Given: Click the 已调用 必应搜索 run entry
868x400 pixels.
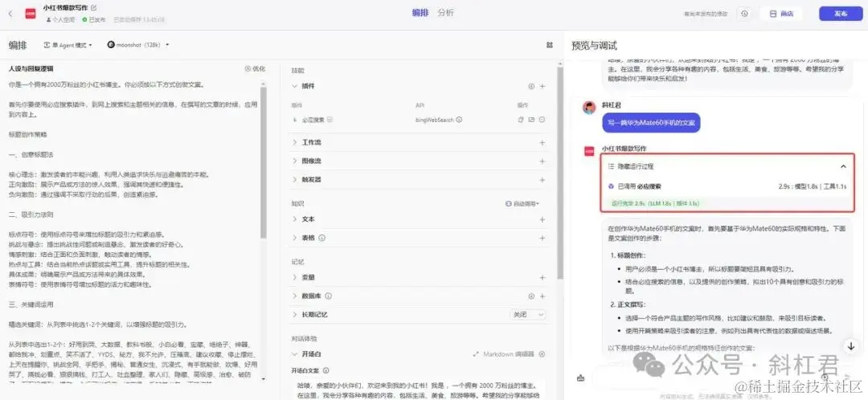Looking at the screenshot, I should 727,186.
